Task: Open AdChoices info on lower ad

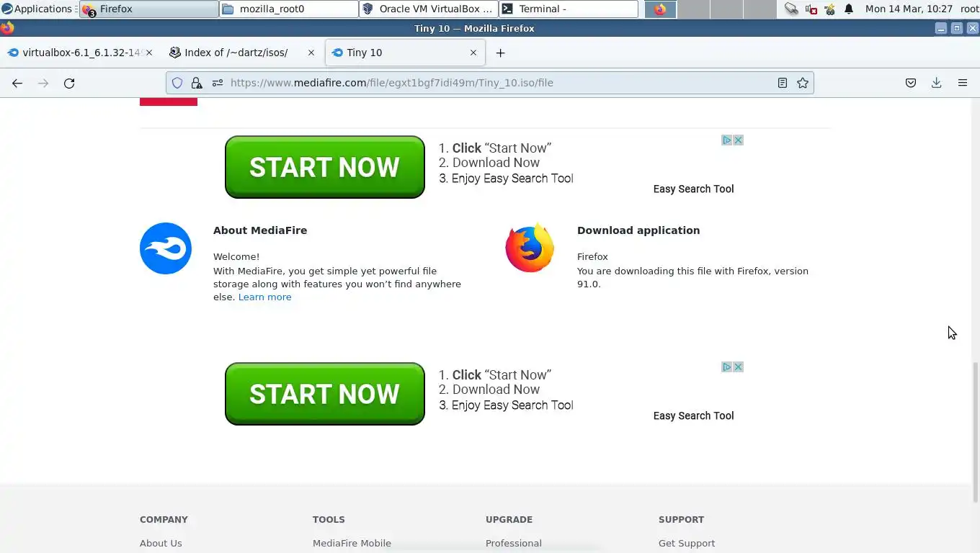Action: click(x=727, y=367)
